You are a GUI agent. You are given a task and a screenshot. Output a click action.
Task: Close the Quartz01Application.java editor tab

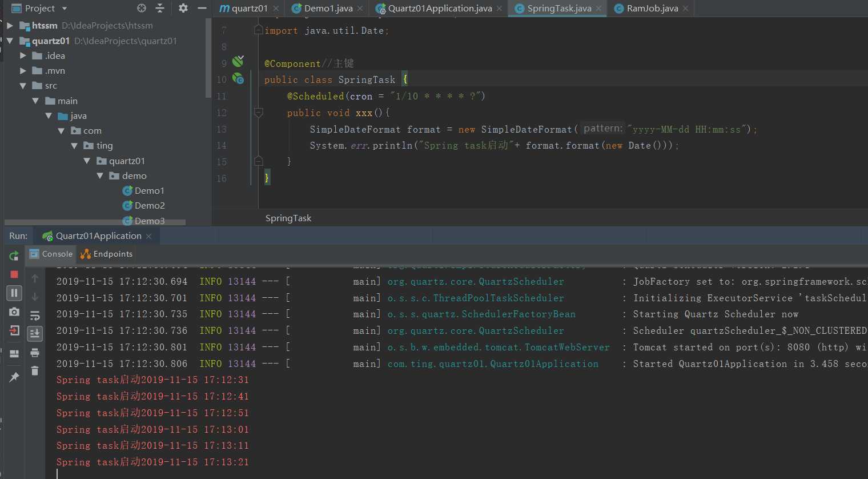click(x=500, y=9)
